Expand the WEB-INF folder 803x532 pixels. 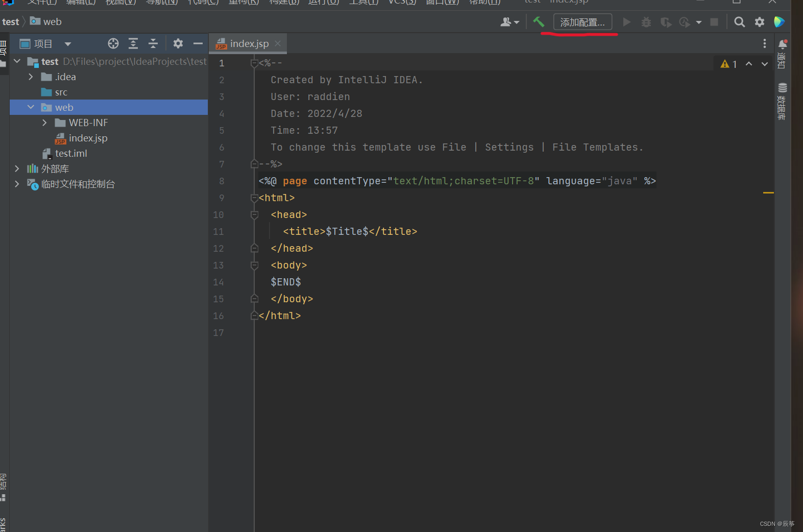44,123
